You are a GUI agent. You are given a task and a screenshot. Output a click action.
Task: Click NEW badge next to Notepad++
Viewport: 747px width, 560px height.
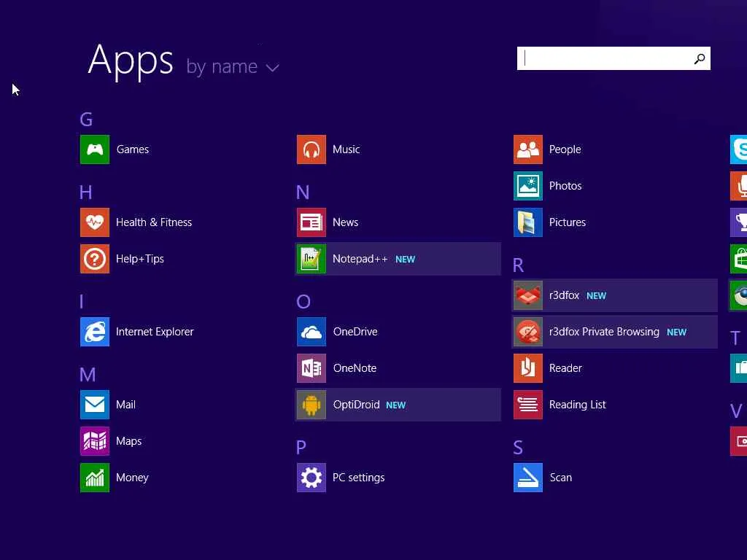click(x=406, y=260)
